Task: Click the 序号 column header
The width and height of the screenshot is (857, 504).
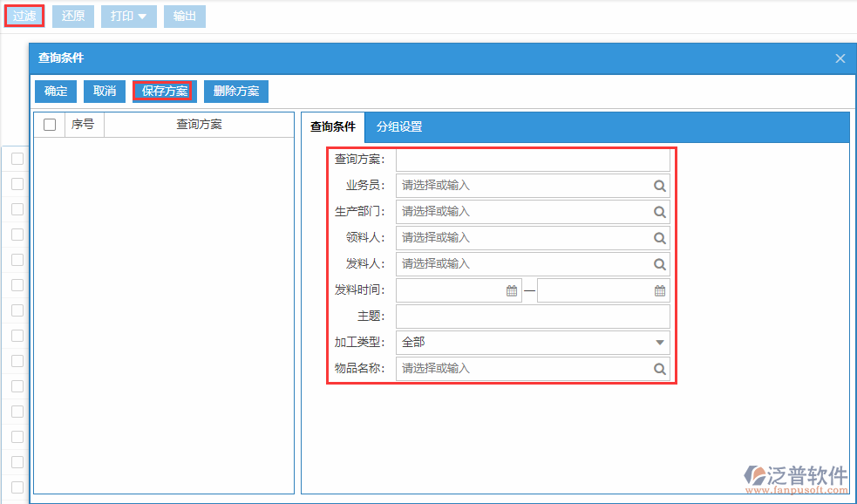Action: tap(83, 125)
